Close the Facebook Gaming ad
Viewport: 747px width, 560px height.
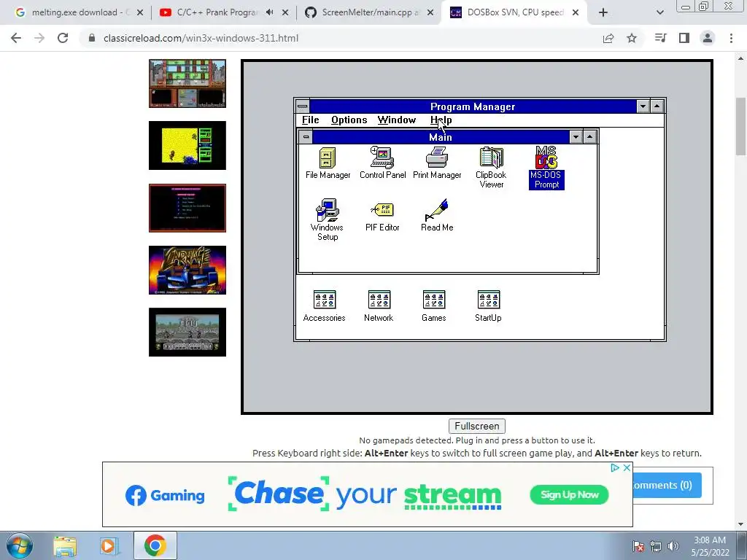(x=627, y=467)
